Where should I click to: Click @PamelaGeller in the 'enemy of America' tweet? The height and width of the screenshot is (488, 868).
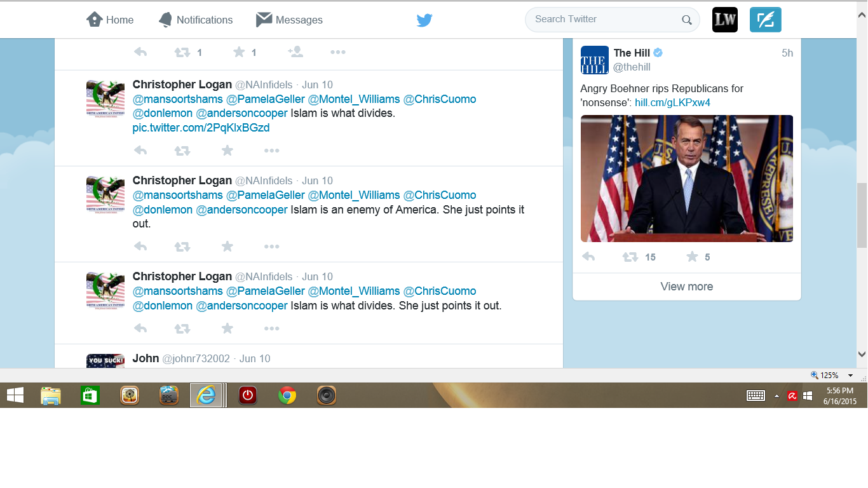(266, 195)
